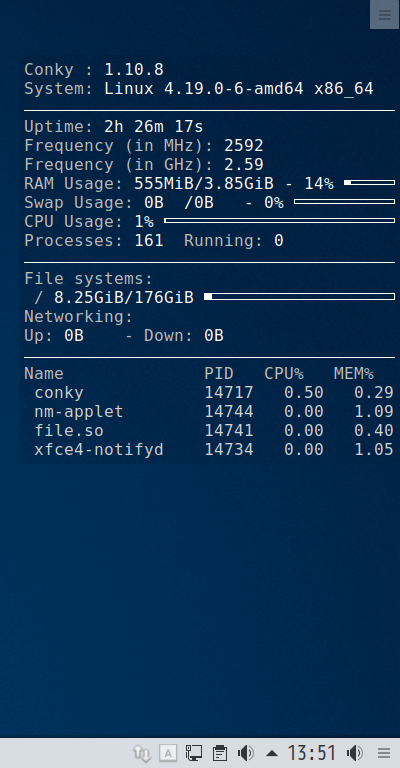Click file.so's MEM value 0.40
400x768 pixels.
coord(374,431)
